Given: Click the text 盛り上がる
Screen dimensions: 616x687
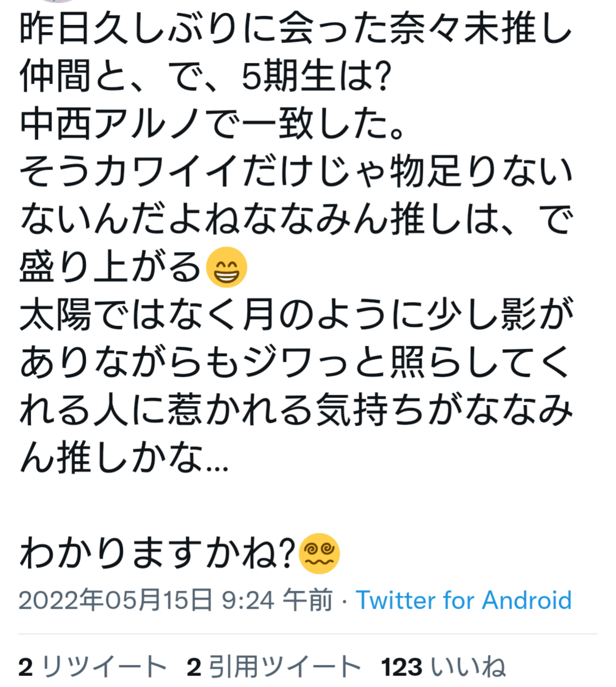Looking at the screenshot, I should pyautogui.click(x=110, y=267).
